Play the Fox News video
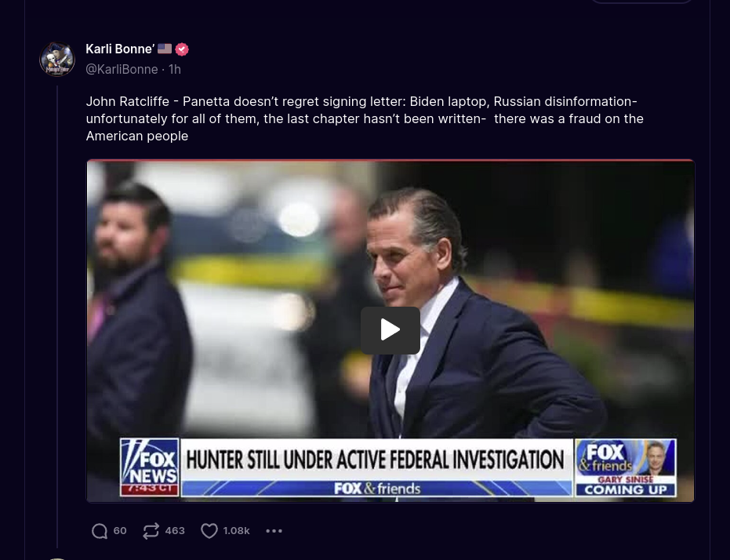The width and height of the screenshot is (730, 560). [x=390, y=330]
